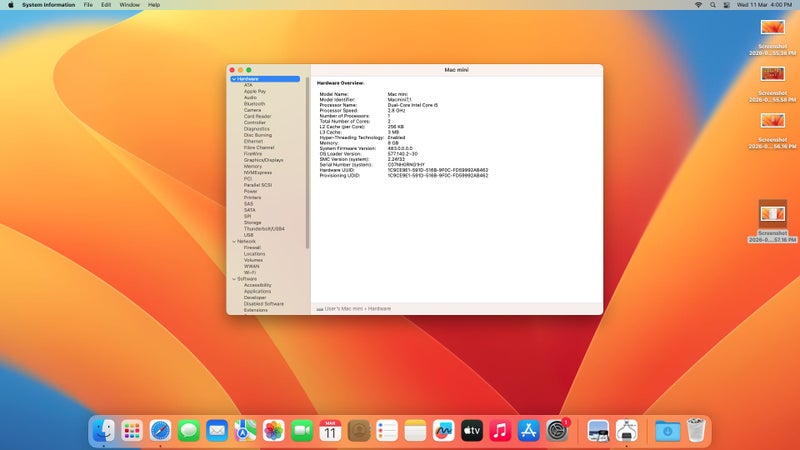The height and width of the screenshot is (450, 800).
Task: Open the Mail app icon
Action: point(217,431)
